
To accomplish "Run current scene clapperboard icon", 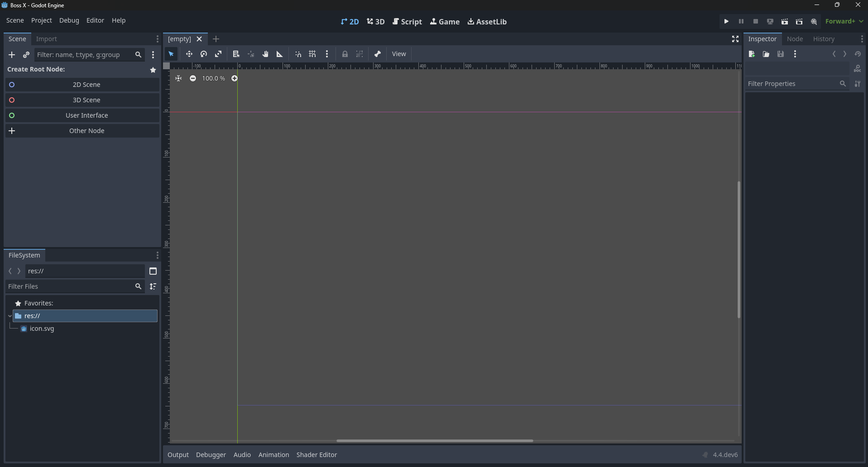I will coord(785,21).
